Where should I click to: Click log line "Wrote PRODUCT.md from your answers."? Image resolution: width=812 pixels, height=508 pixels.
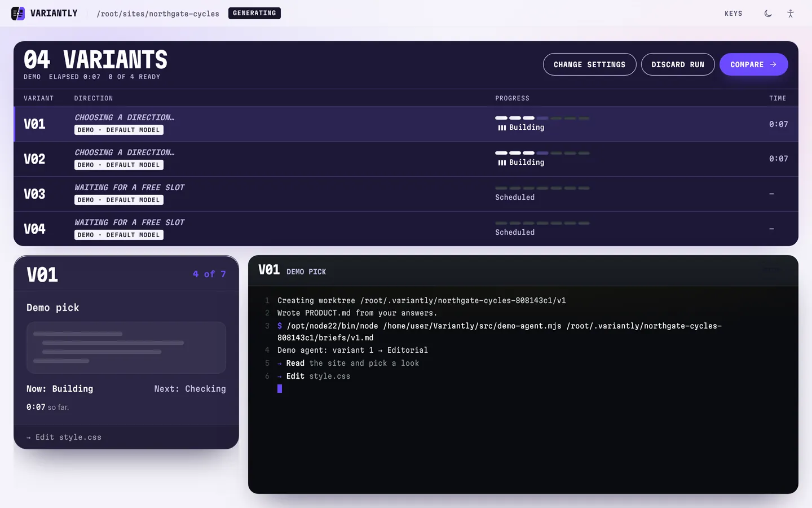point(358,313)
